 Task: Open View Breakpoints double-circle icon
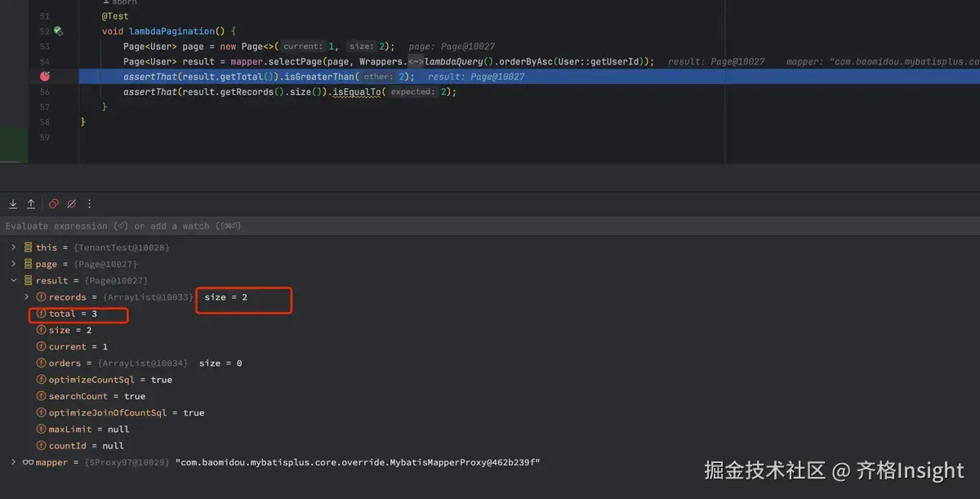point(54,203)
